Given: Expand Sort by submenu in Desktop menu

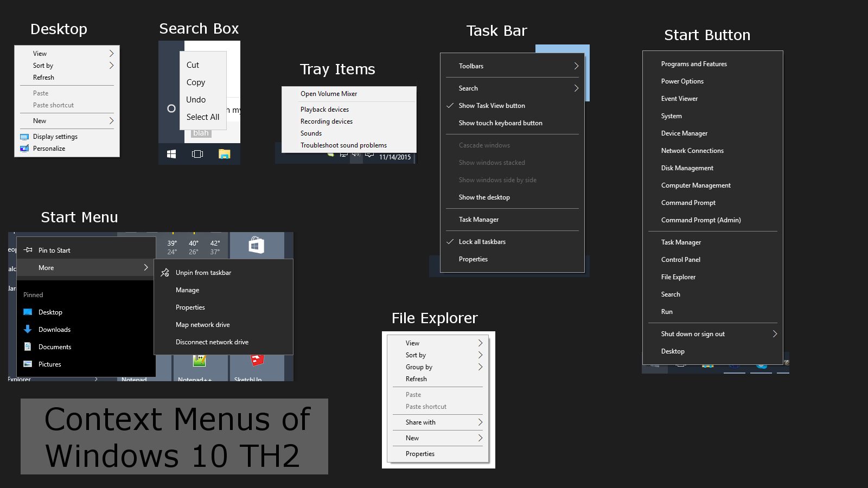Looking at the screenshot, I should 111,66.
